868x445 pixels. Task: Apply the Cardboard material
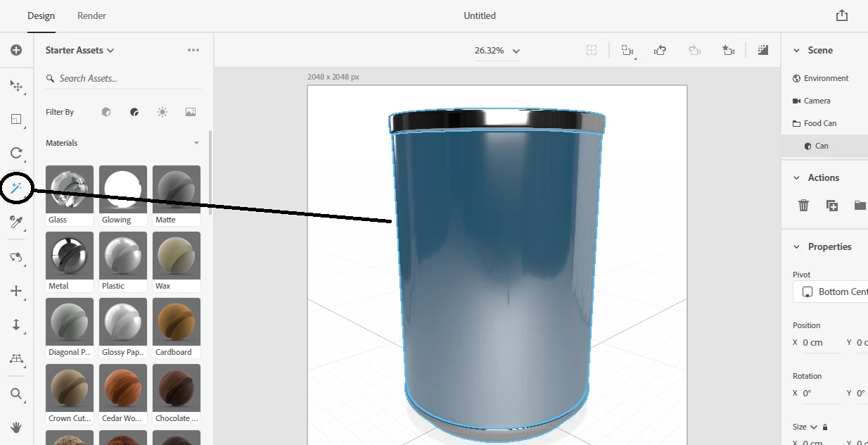177,328
